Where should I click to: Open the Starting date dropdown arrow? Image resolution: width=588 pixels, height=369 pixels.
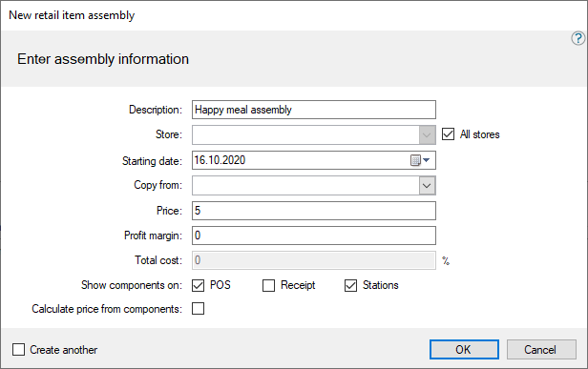point(427,160)
